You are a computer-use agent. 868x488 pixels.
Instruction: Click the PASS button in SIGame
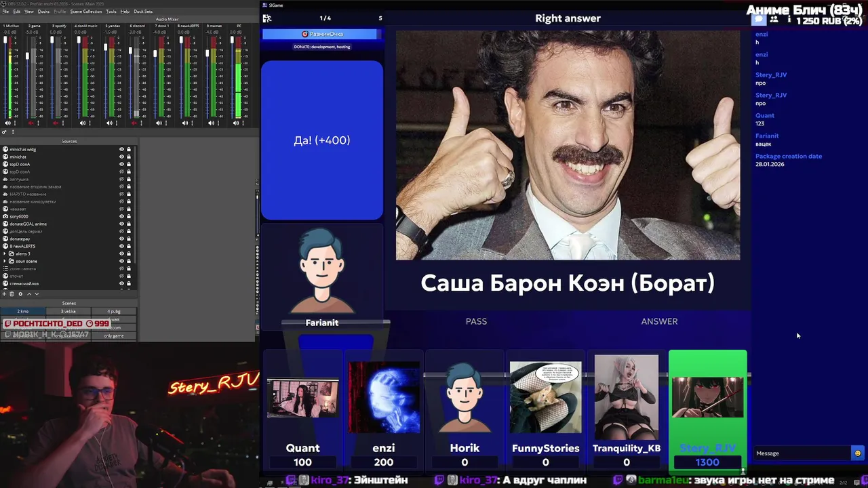(x=476, y=321)
